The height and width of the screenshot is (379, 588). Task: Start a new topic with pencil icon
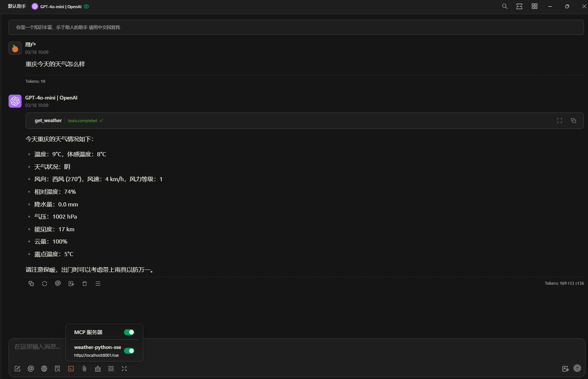tap(17, 369)
